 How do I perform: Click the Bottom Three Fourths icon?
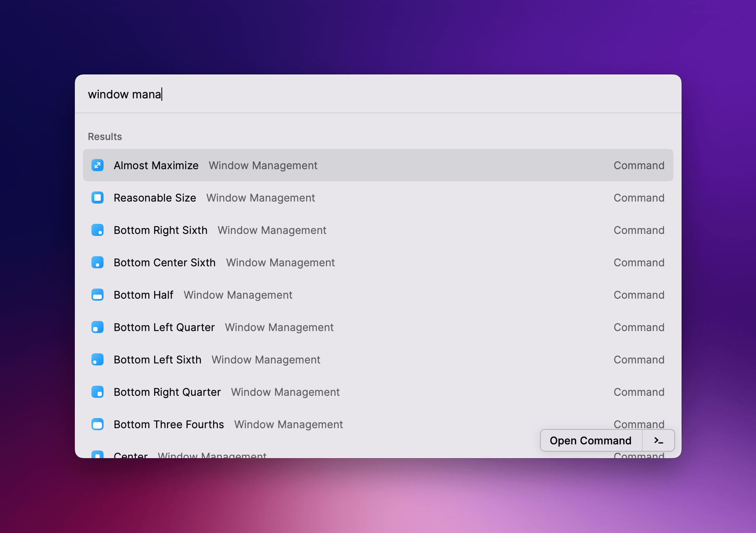pos(97,424)
